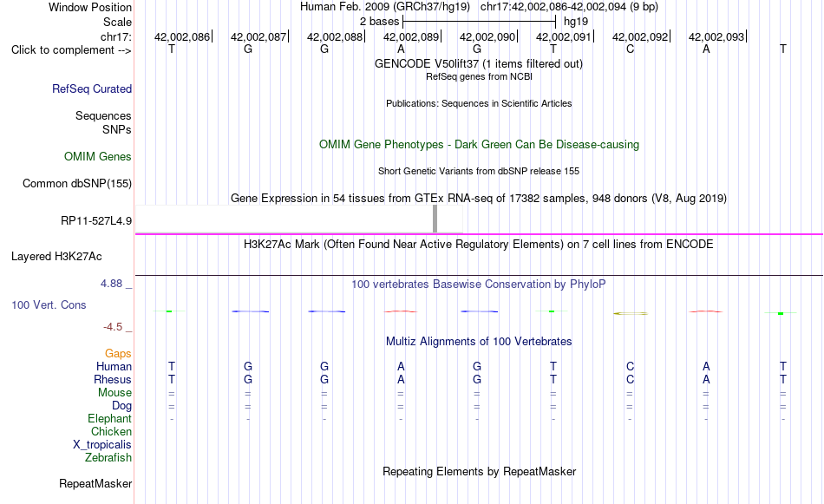Click the Layered H3K27Ac track label
The width and height of the screenshot is (824, 504).
point(56,257)
